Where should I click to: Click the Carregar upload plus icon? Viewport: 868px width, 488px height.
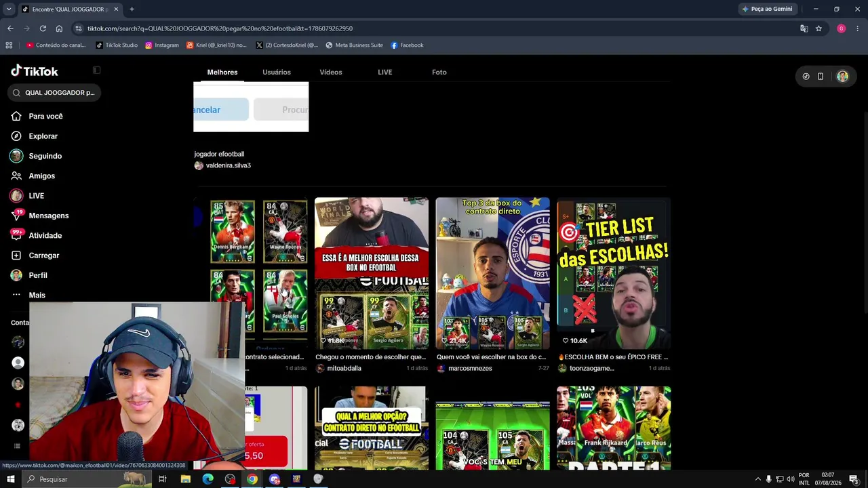(x=16, y=256)
